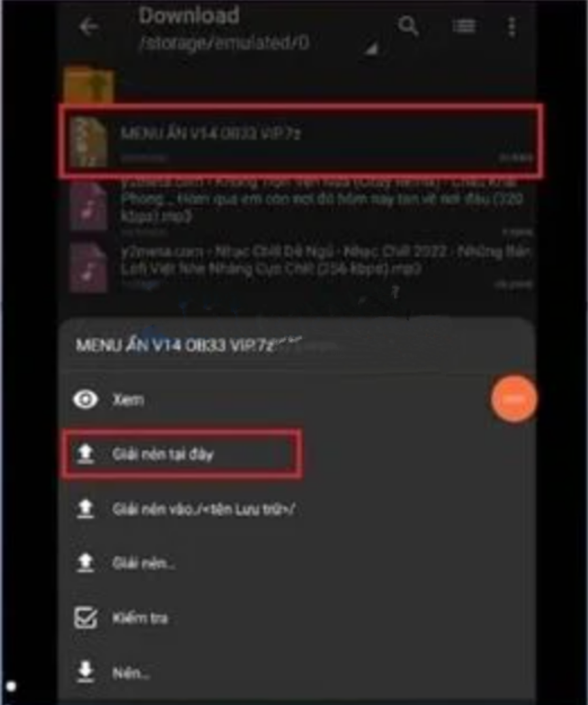The height and width of the screenshot is (705, 588).
Task: Click the extract icon beside Giải nén...
Action: [86, 563]
